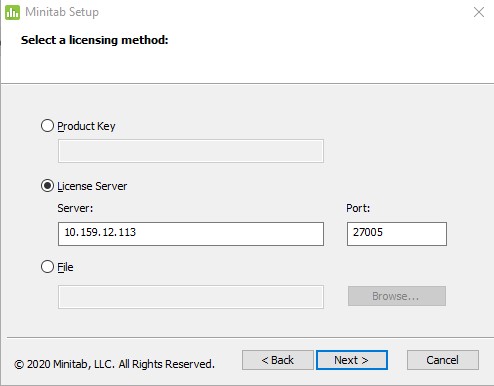Select the File licensing radio button
The image size is (494, 386).
[47, 267]
